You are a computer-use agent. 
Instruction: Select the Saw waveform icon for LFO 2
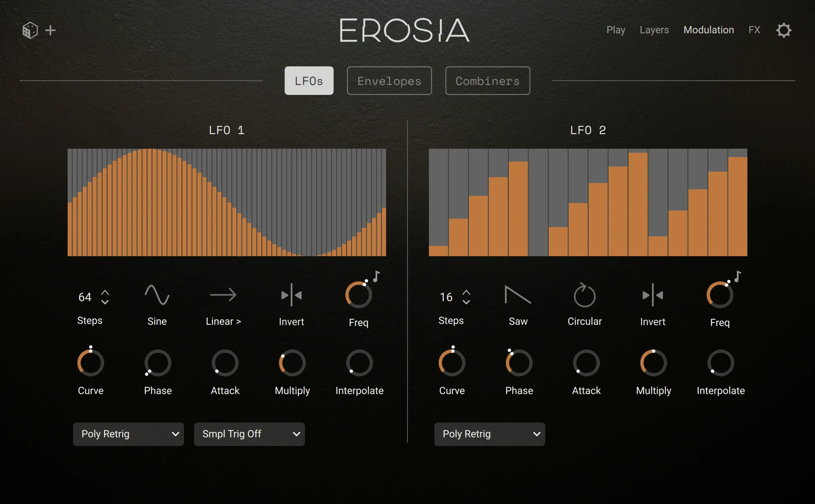click(518, 295)
